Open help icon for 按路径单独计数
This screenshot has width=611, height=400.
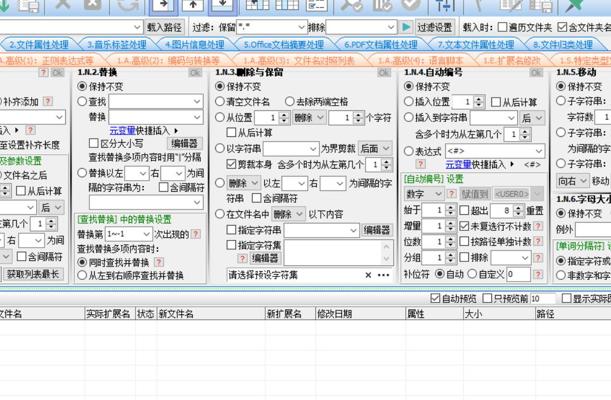(x=538, y=241)
